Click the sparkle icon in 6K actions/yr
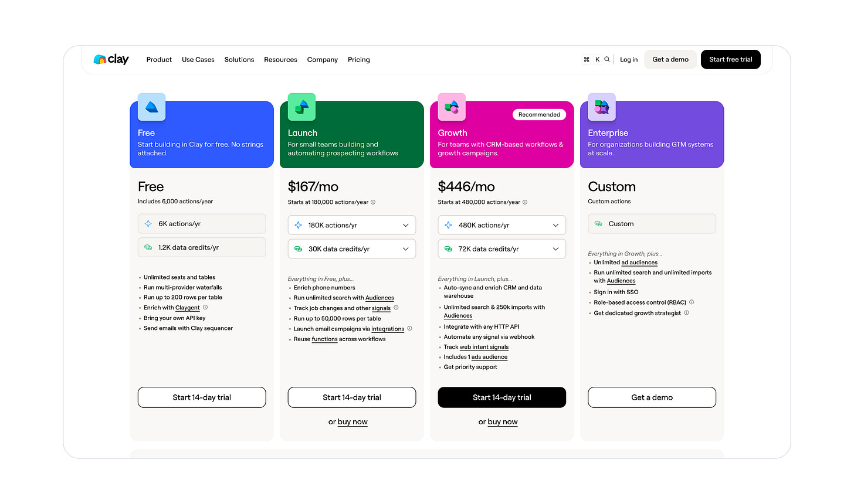The width and height of the screenshot is (854, 504). coord(148,224)
